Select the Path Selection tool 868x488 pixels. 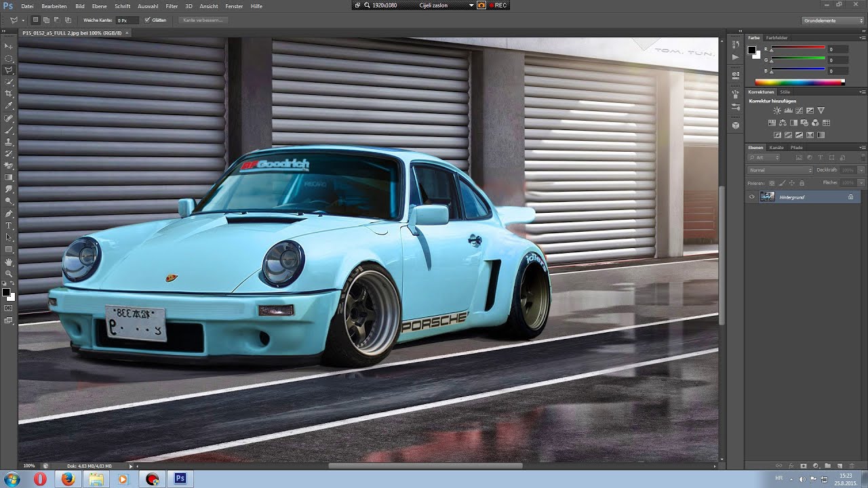click(9, 237)
